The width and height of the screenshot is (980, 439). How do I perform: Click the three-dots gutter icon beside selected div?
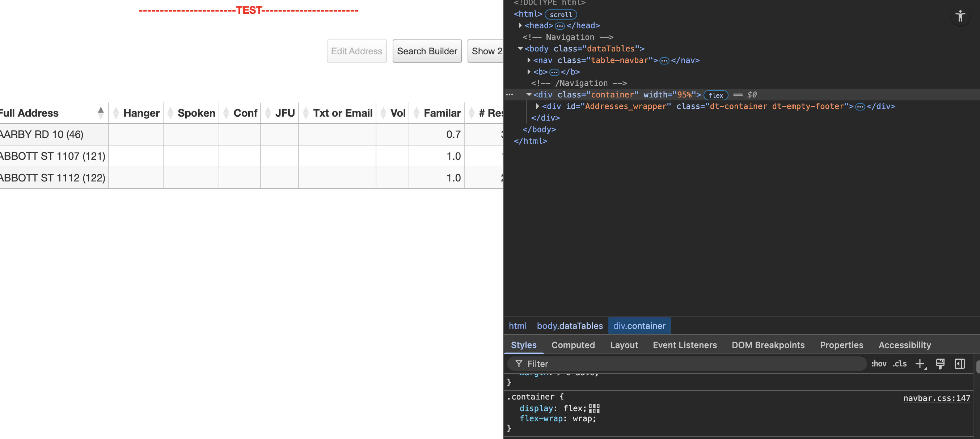click(510, 95)
